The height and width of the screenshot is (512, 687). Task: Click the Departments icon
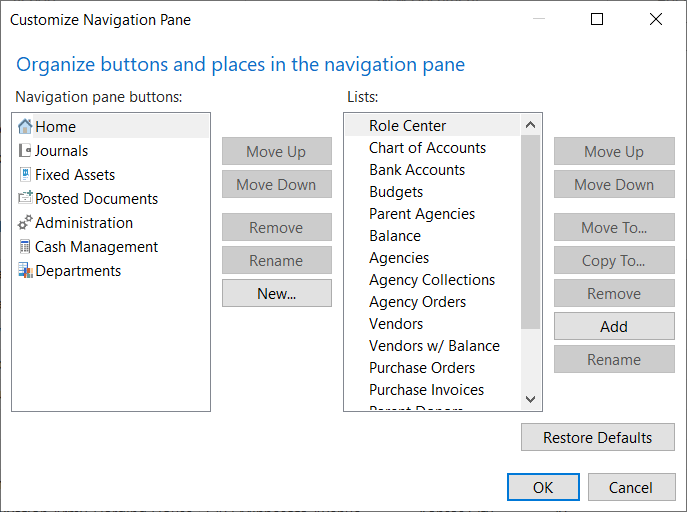tap(26, 271)
